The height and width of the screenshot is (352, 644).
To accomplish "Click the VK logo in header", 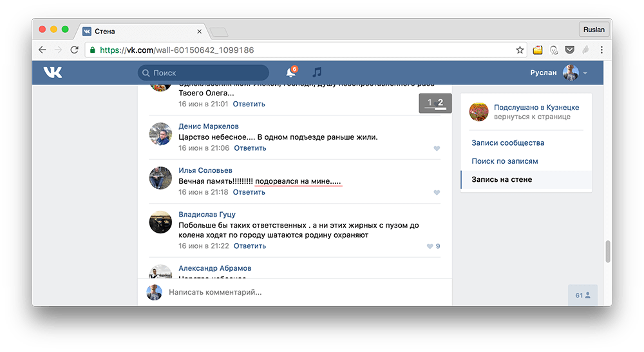I will click(x=53, y=72).
